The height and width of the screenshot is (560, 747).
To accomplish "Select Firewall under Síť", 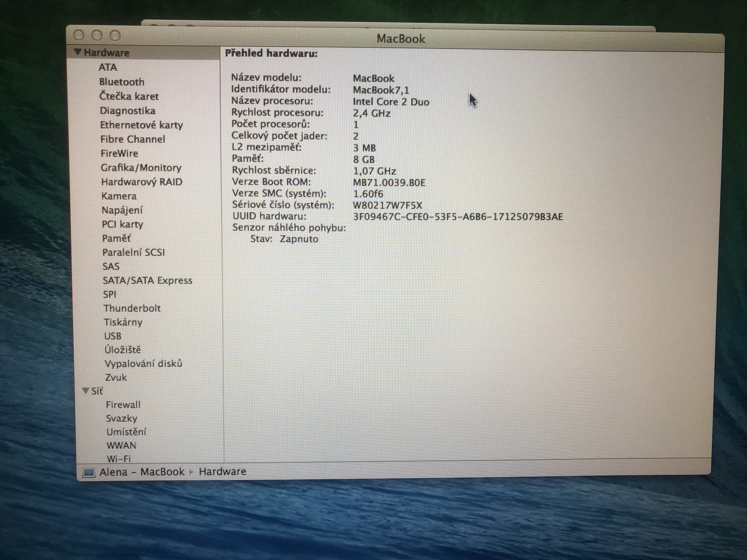I will (123, 405).
